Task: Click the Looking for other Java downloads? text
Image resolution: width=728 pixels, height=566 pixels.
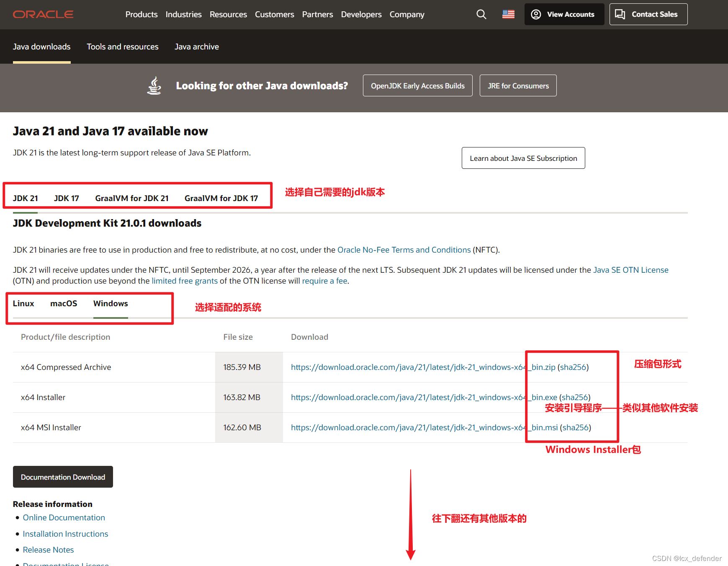Action: 262,85
